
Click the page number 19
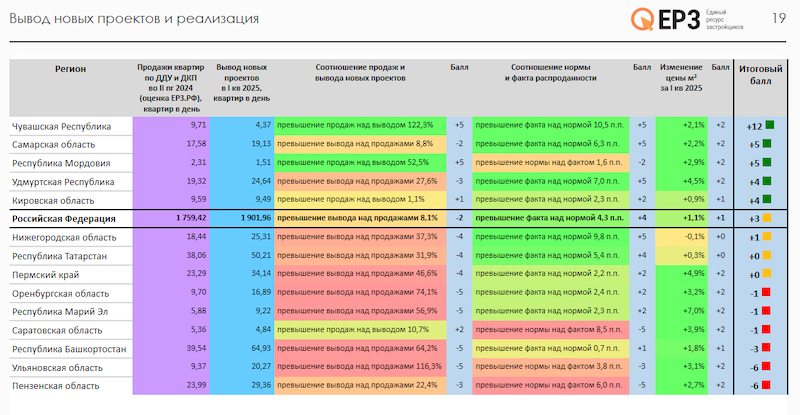(779, 17)
